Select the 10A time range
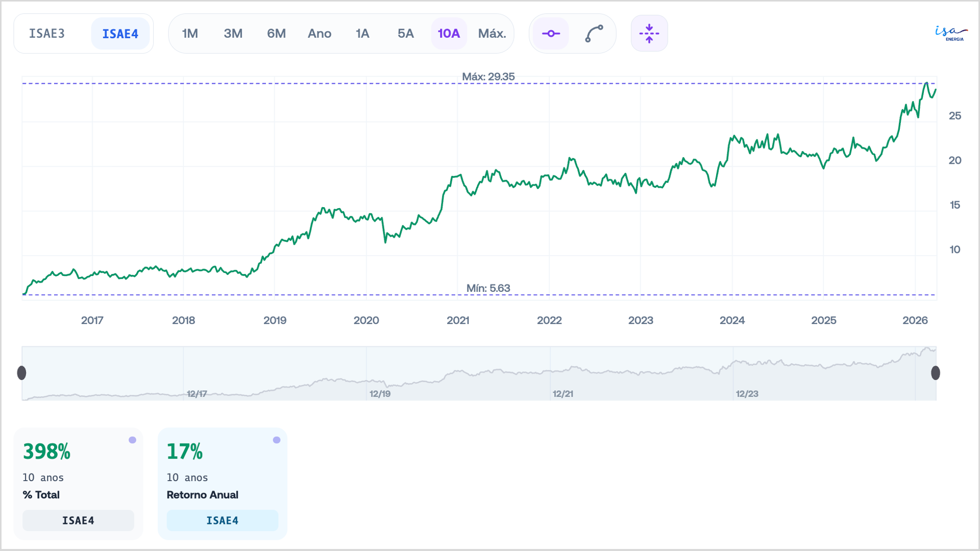Screen dimensions: 980x551 click(x=449, y=34)
